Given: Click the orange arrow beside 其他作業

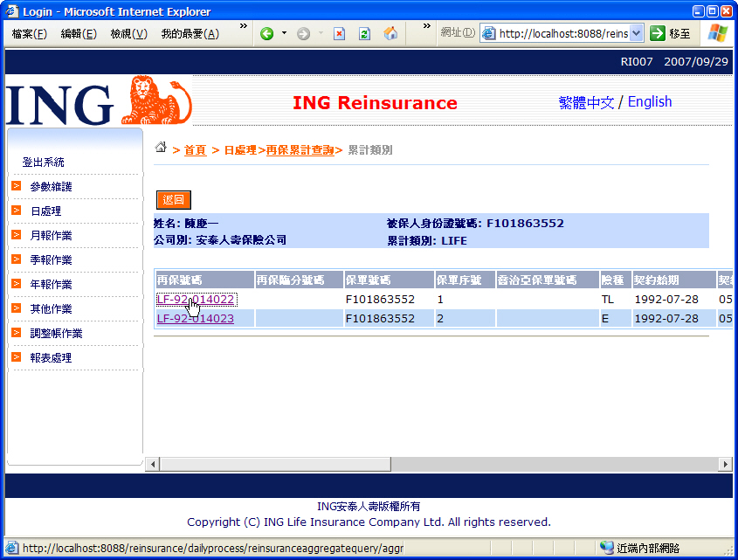Looking at the screenshot, I should 17,308.
